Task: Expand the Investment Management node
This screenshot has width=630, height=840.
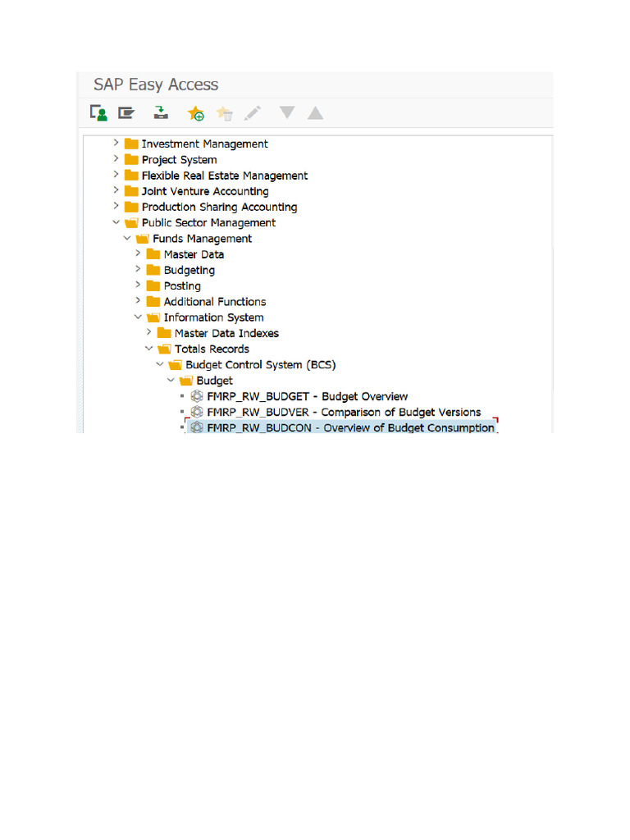Action: 116,143
